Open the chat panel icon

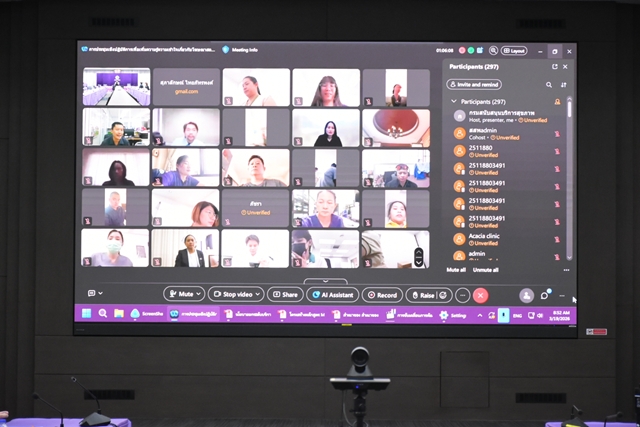pos(544,295)
